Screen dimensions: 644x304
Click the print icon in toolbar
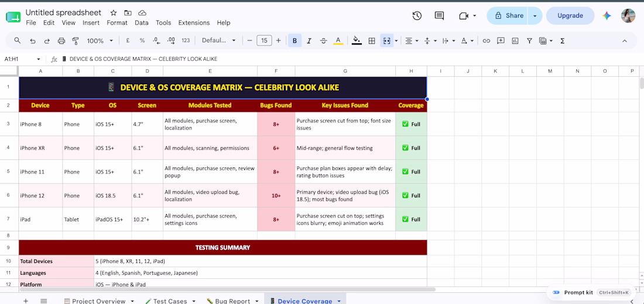(61, 40)
